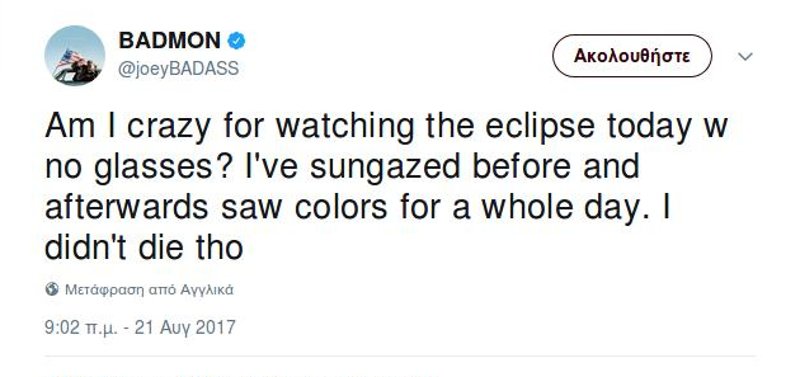The height and width of the screenshot is (377, 800).
Task: Click the tweet's first line about the eclipse
Action: tap(386, 127)
